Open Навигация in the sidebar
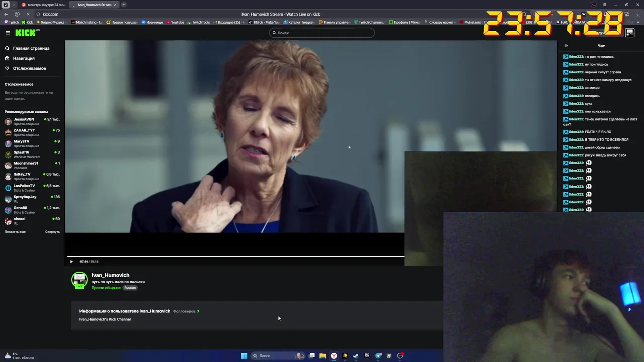This screenshot has width=644, height=362. (x=20, y=58)
